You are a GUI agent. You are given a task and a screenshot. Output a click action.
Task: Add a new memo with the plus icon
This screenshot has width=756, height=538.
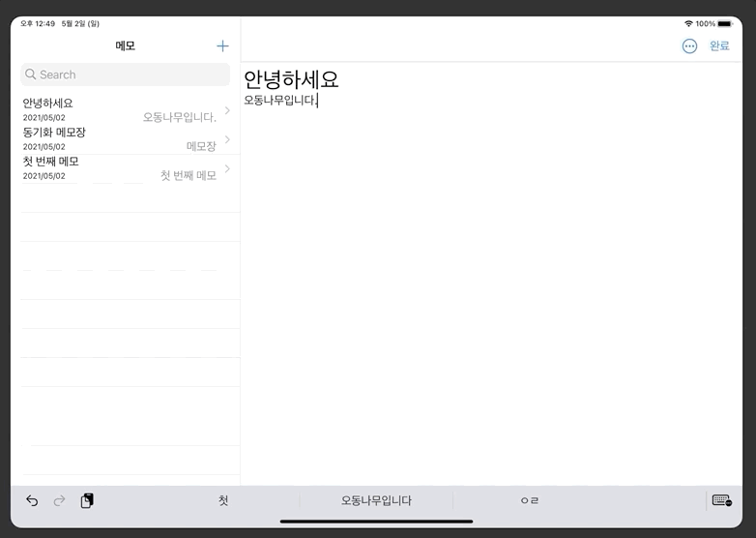(222, 45)
